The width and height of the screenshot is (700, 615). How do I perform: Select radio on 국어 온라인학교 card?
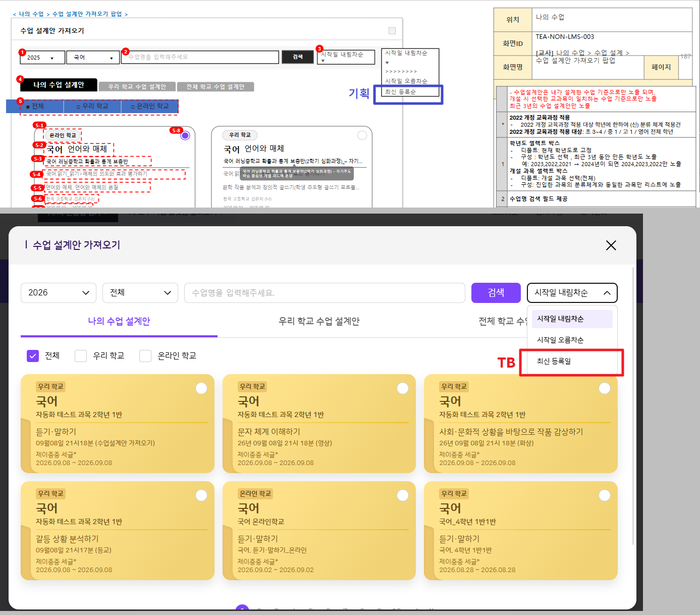coord(403,495)
